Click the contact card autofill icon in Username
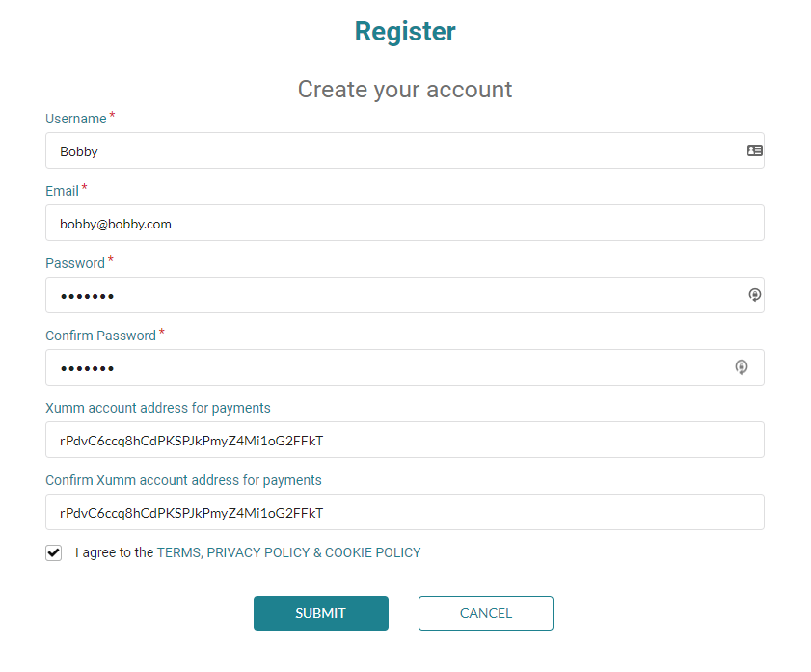The width and height of the screenshot is (811, 672). point(755,150)
